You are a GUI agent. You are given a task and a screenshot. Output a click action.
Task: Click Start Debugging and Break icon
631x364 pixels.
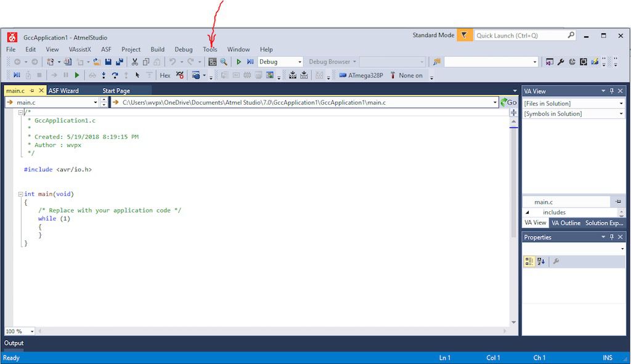(250, 62)
